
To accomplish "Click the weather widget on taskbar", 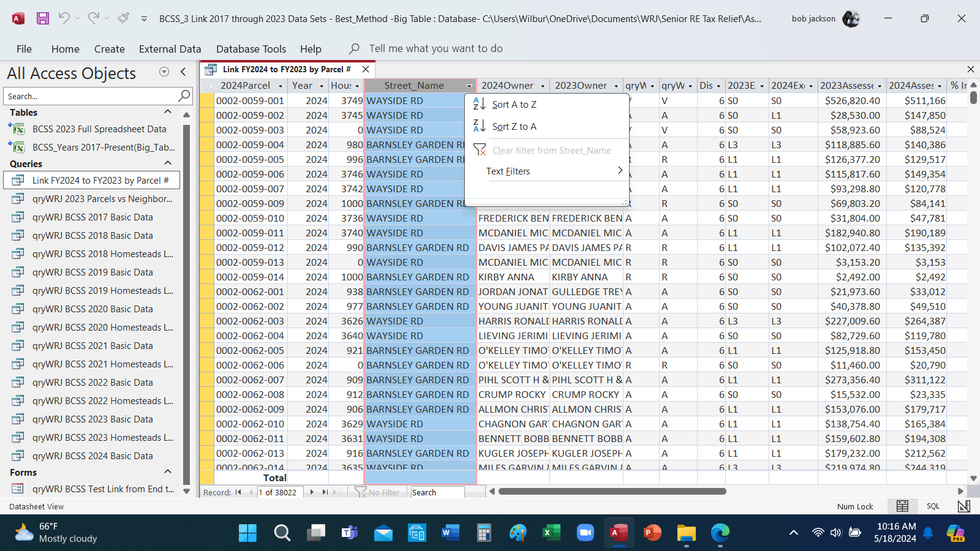I will (x=56, y=533).
